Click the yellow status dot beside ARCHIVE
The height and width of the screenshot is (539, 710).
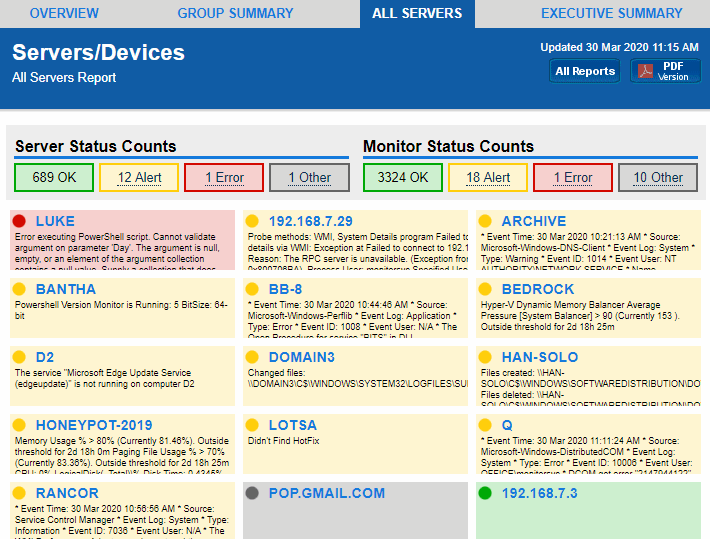(x=485, y=221)
